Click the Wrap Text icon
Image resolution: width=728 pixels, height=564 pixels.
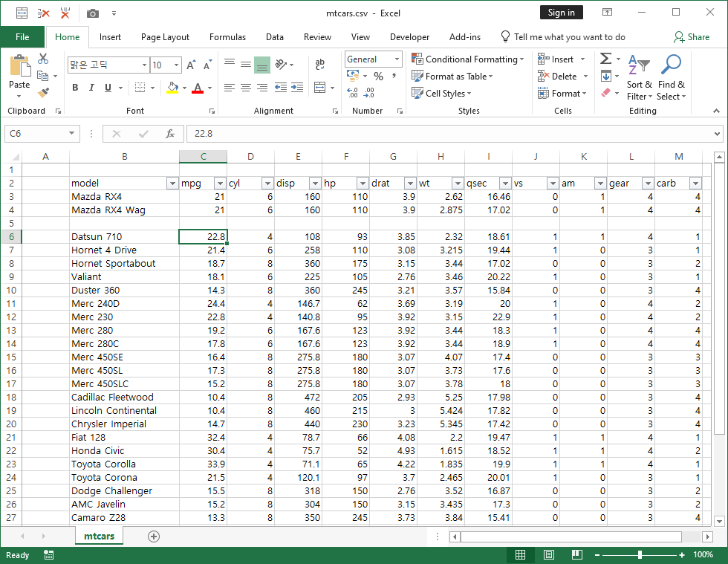320,64
